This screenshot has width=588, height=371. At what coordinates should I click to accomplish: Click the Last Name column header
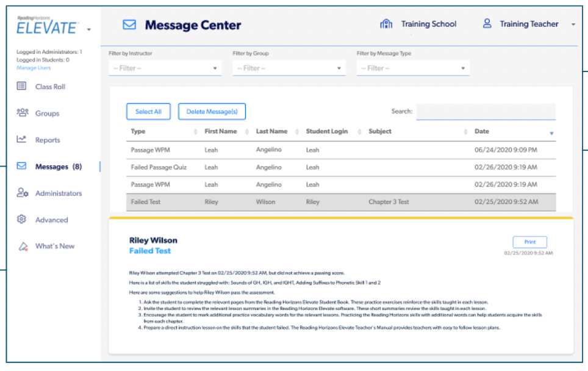pos(271,131)
